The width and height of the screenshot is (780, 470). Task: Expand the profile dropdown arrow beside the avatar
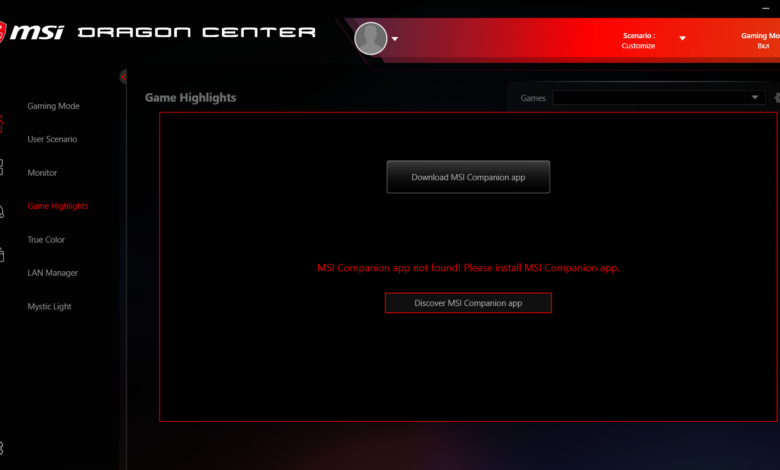pos(394,39)
